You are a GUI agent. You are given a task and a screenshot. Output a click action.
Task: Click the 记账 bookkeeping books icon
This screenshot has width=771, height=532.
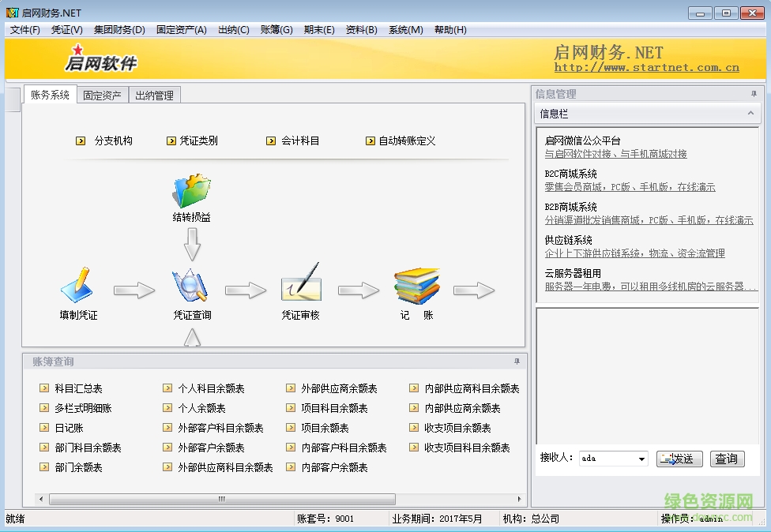pyautogui.click(x=416, y=288)
